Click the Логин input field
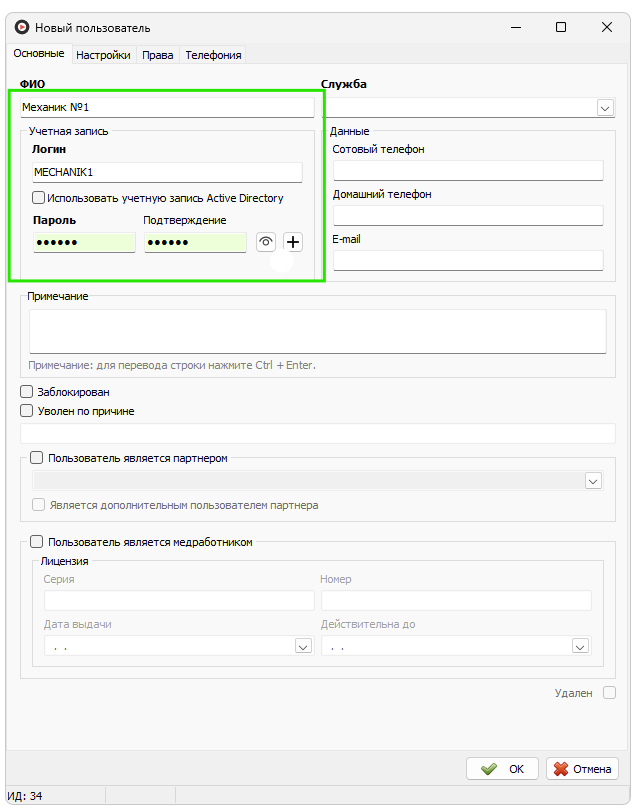635x811 pixels. pos(166,172)
